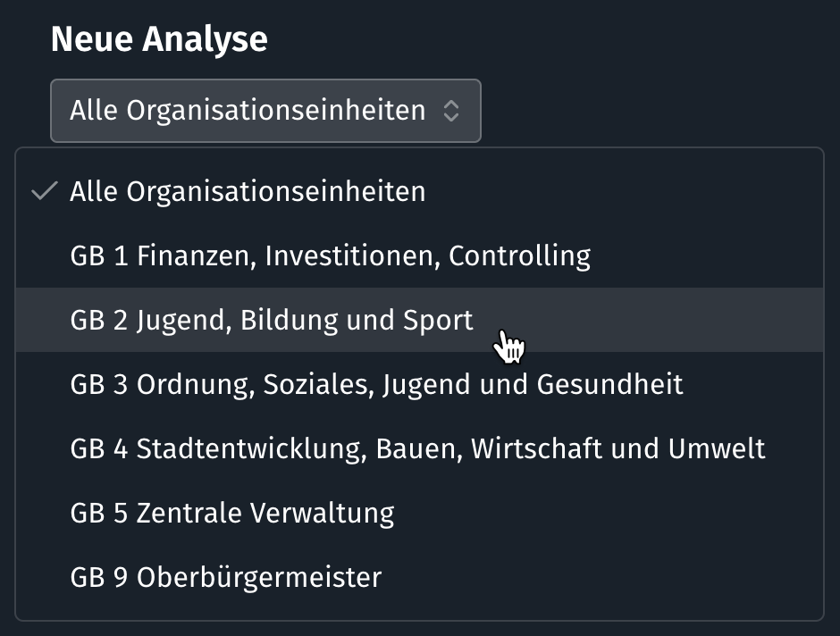Choose GB 5 Zentrale Verwaltung option

[x=231, y=513]
